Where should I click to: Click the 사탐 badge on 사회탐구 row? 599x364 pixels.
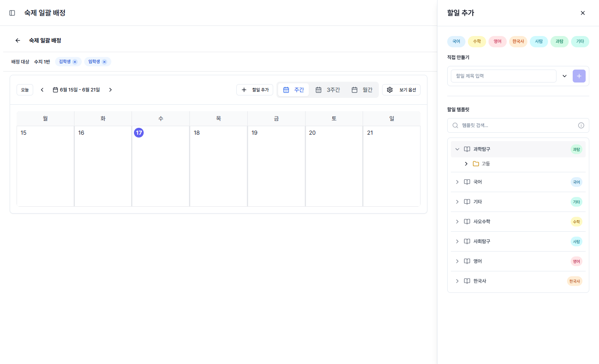coord(576,242)
